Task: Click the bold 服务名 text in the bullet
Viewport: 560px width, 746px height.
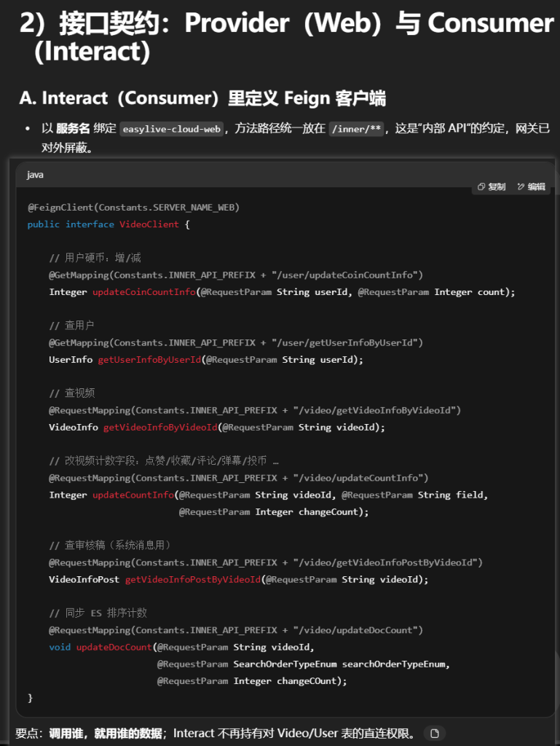Action: click(73, 129)
